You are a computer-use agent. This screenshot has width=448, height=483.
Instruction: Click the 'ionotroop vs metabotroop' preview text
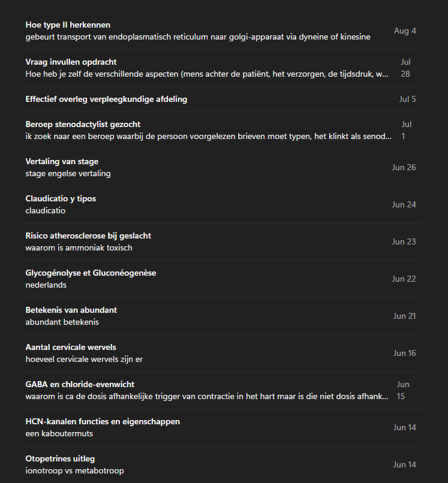coord(74,471)
